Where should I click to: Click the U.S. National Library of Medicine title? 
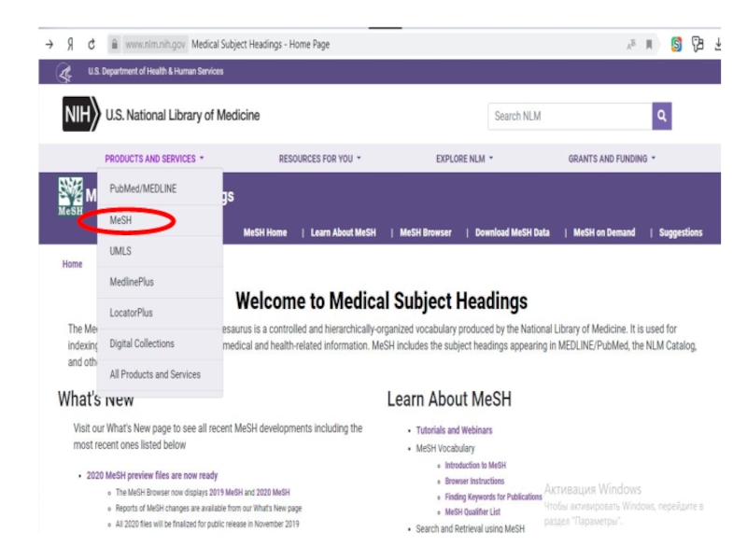[182, 115]
